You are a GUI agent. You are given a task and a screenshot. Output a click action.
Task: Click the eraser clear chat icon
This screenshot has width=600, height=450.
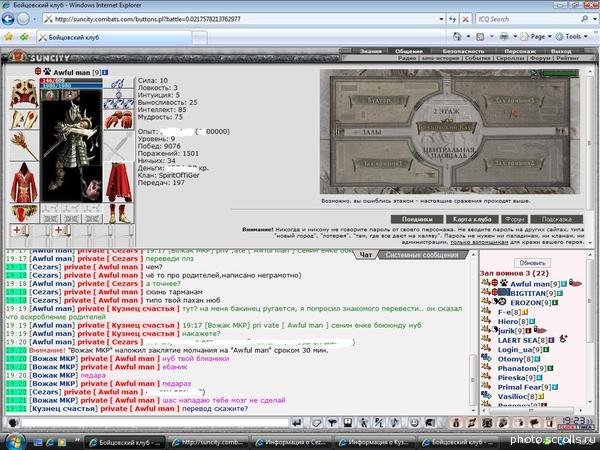[x=316, y=423]
